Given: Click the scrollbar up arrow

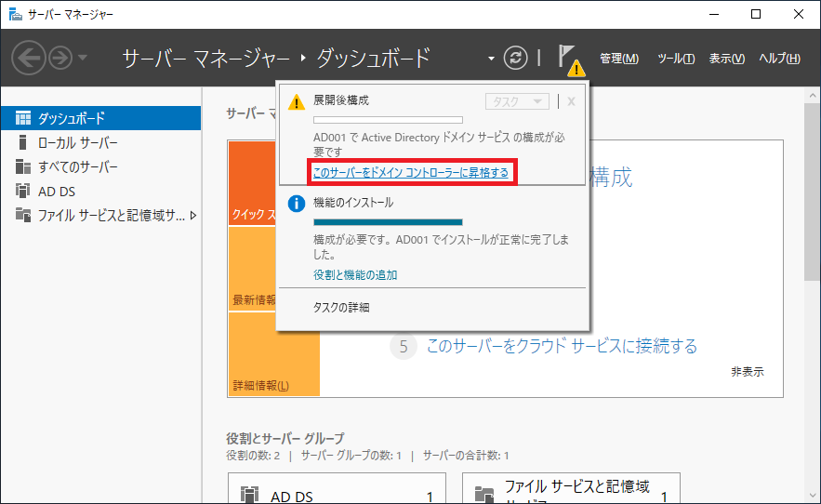Looking at the screenshot, I should tap(812, 96).
